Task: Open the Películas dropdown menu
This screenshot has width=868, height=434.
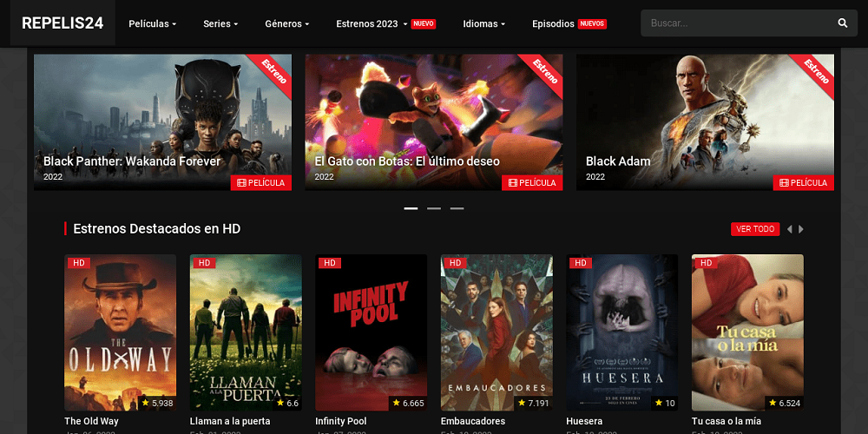Action: tap(152, 23)
